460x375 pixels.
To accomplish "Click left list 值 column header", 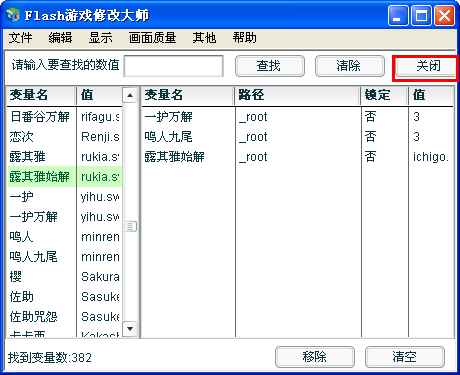I will (x=99, y=96).
